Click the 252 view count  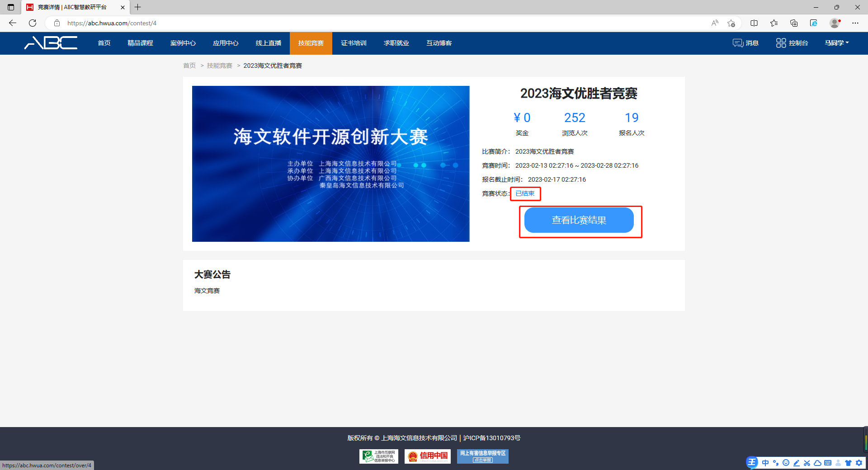(575, 117)
